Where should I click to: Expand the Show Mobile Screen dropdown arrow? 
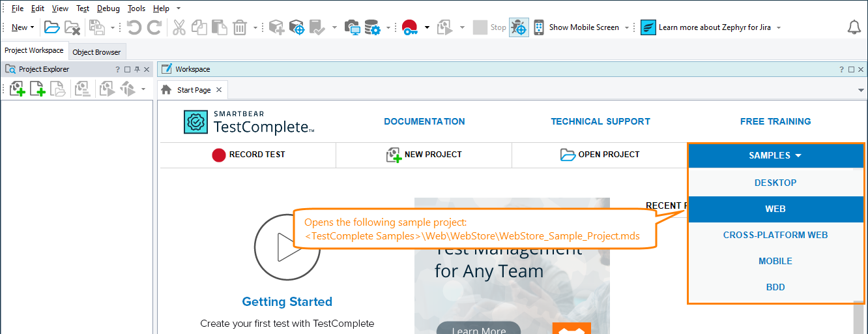(627, 27)
